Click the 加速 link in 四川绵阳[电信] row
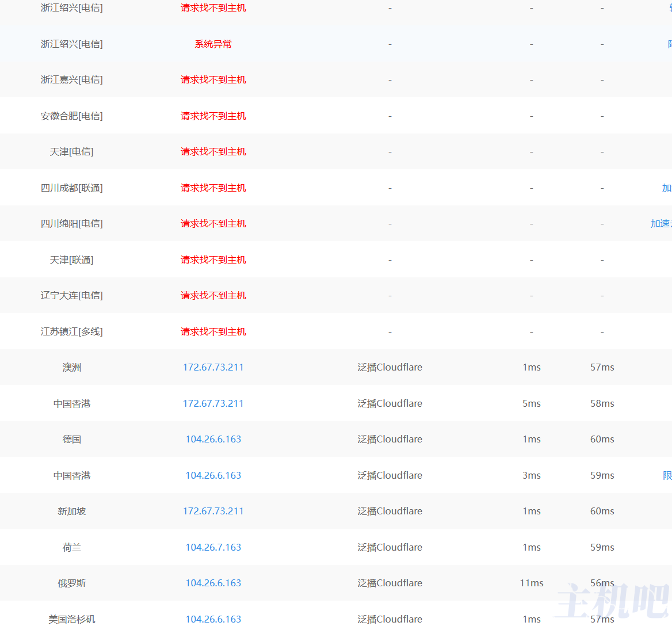The width and height of the screenshot is (672, 626). pos(661,224)
